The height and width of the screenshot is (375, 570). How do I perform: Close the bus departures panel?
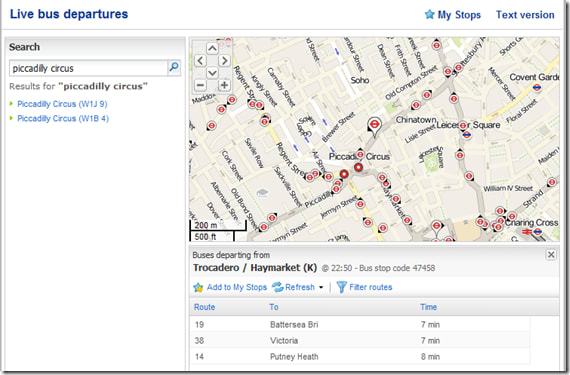(551, 255)
